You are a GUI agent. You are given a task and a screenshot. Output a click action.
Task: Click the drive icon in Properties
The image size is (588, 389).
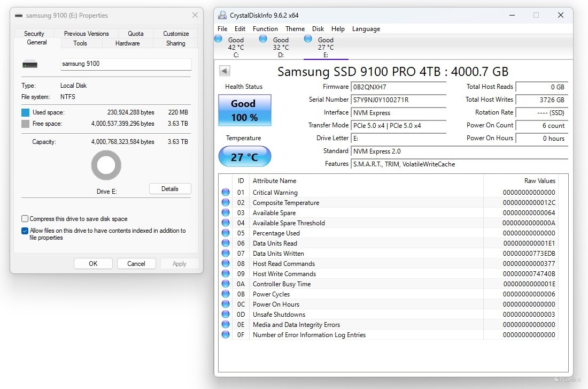click(30, 64)
